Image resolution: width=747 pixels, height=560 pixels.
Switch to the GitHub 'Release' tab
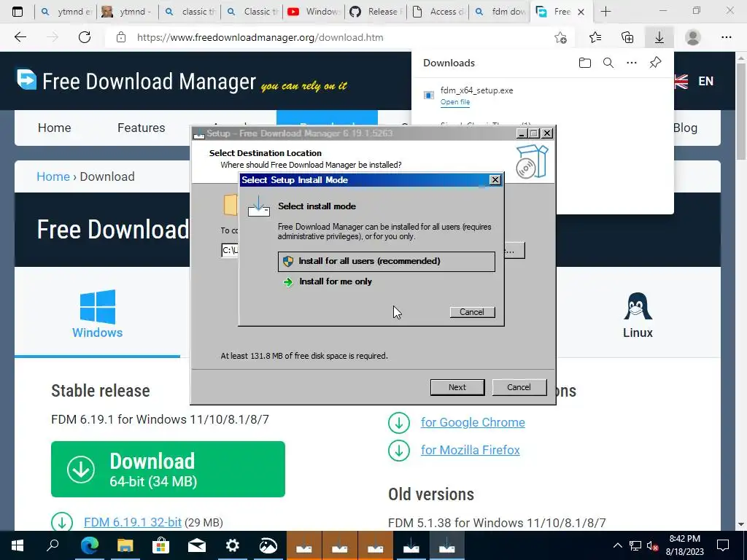click(x=376, y=12)
